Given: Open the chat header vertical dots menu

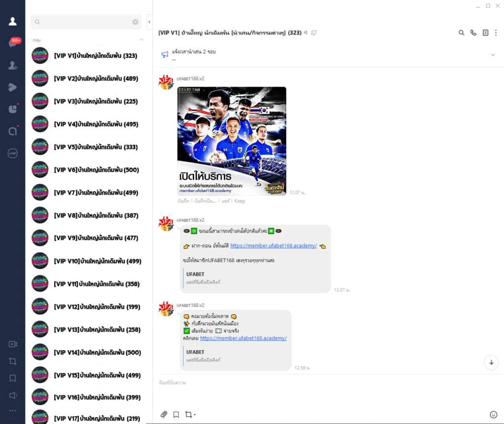Looking at the screenshot, I should pyautogui.click(x=496, y=32).
